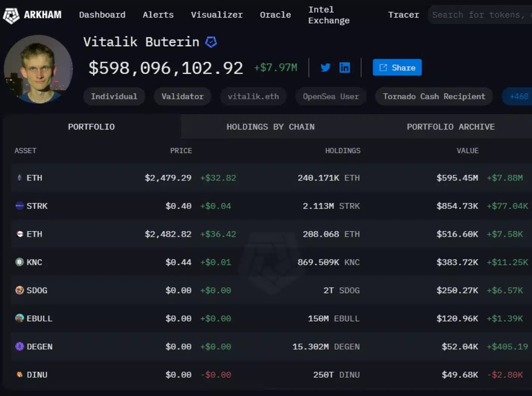This screenshot has height=396, width=532.
Task: Click the OpenSea User tag
Action: point(331,97)
